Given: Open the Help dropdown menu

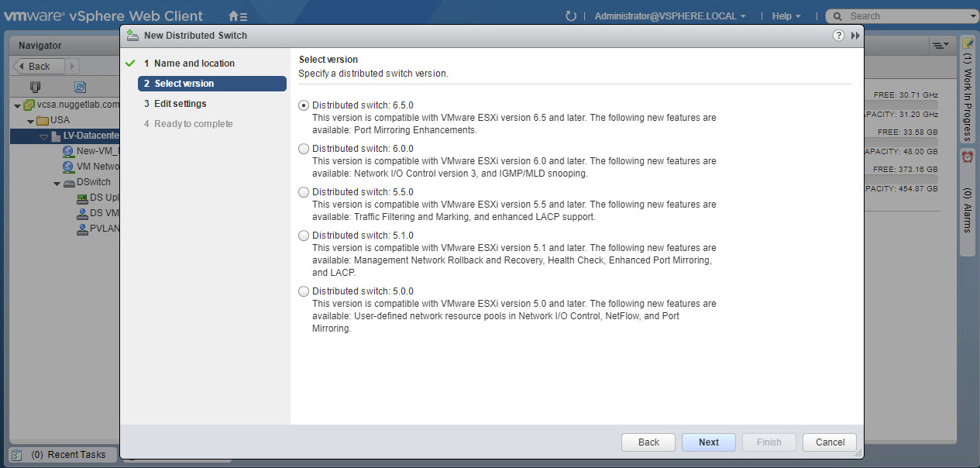Looking at the screenshot, I should (786, 16).
